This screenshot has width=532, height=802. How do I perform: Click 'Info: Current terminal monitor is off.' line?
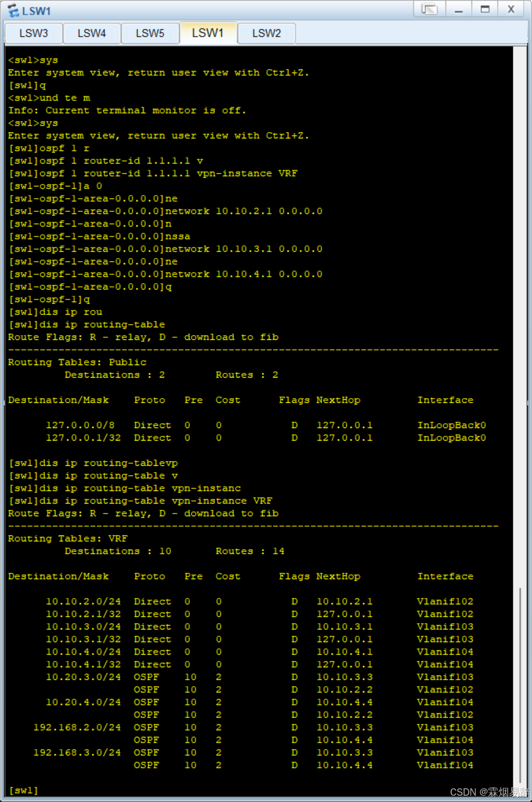[x=127, y=110]
